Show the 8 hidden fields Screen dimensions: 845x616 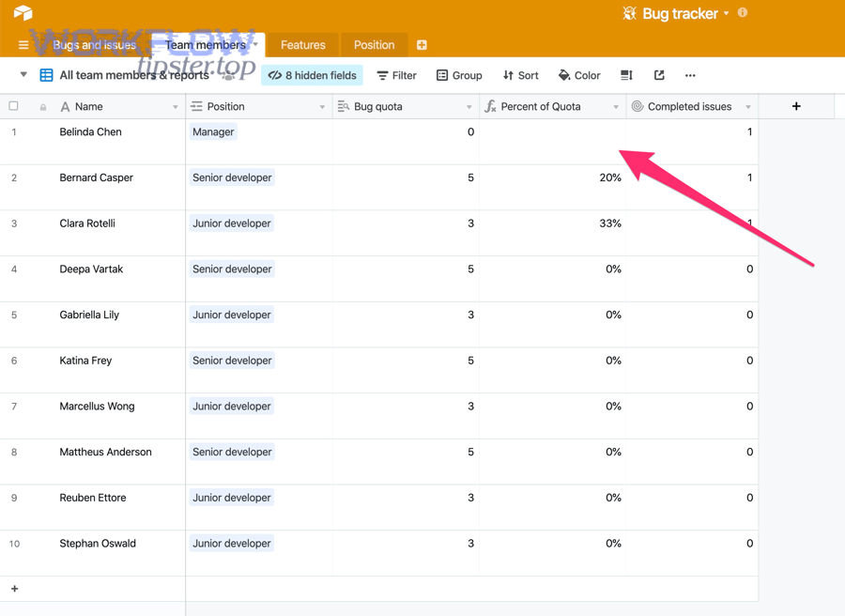tap(311, 74)
